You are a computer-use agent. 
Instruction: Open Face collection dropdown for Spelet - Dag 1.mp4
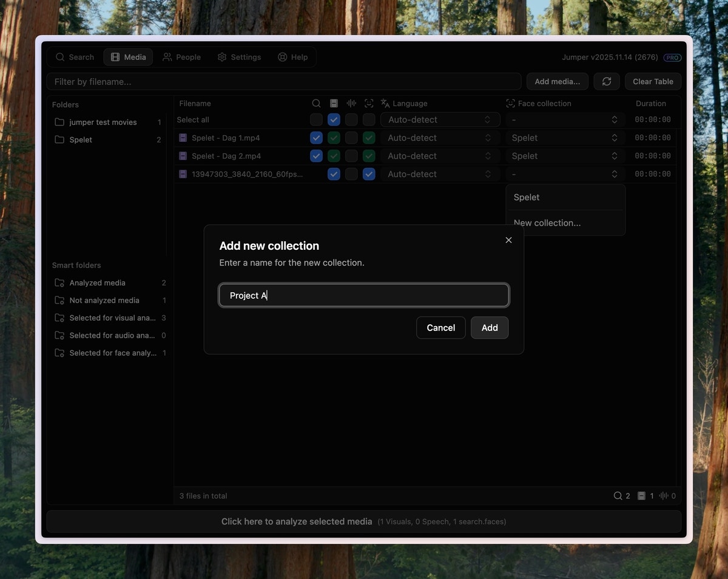click(564, 138)
